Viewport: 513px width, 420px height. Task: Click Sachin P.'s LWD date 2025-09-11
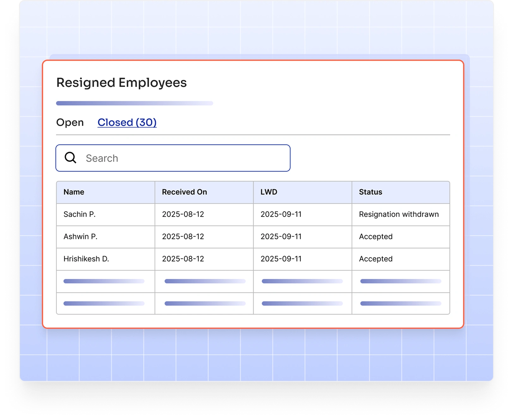(x=281, y=214)
